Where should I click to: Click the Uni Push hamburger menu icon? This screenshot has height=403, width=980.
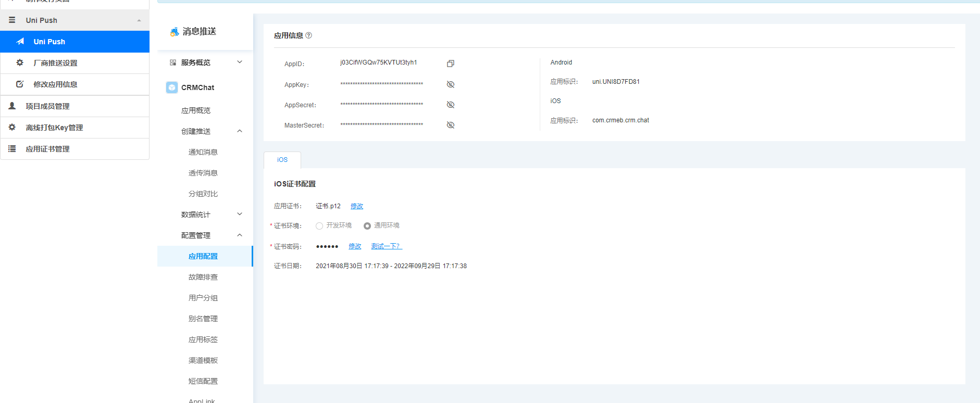click(x=12, y=20)
